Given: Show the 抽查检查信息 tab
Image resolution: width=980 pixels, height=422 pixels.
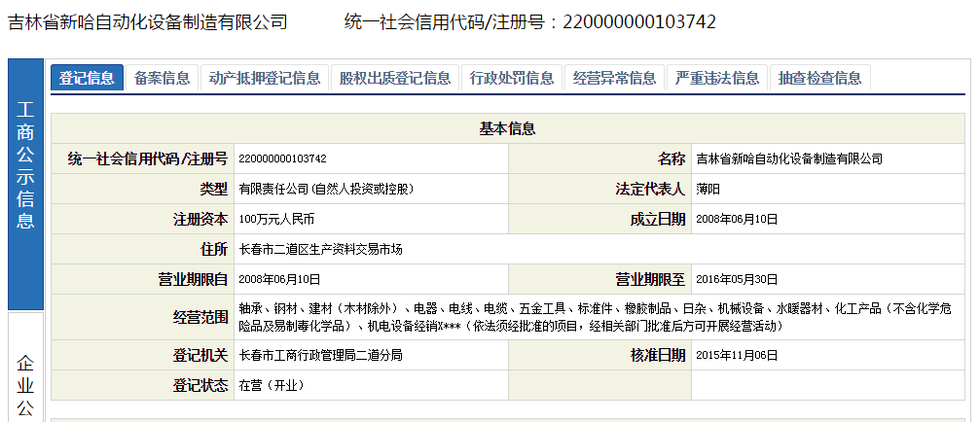Looking at the screenshot, I should coord(819,78).
